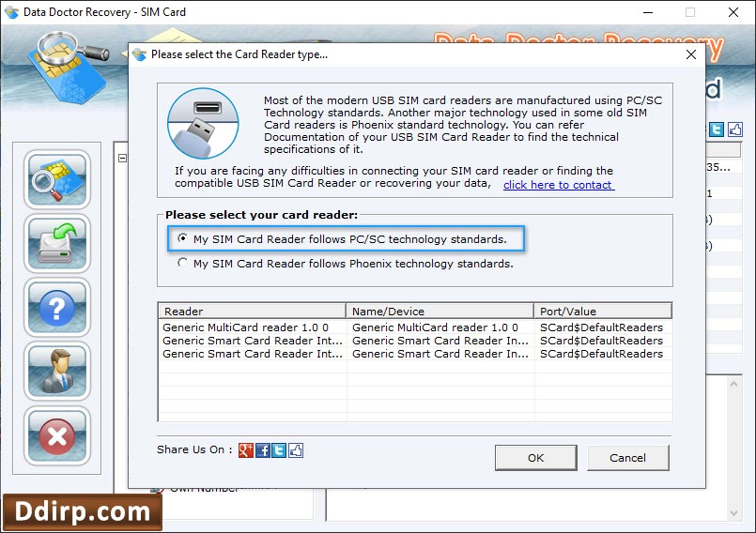This screenshot has height=533, width=756.
Task: Click scroll down arrow in main window pane
Action: point(733,513)
